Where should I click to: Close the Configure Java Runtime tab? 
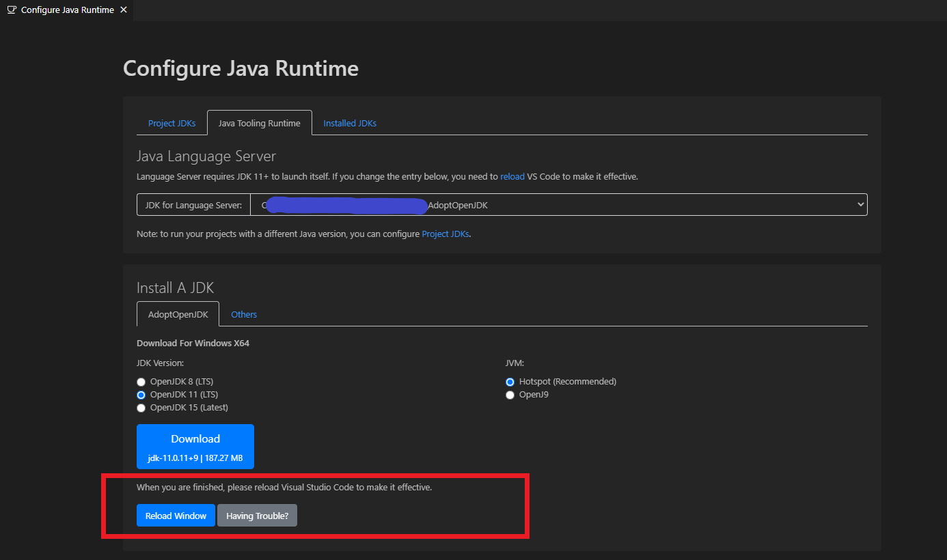123,10
